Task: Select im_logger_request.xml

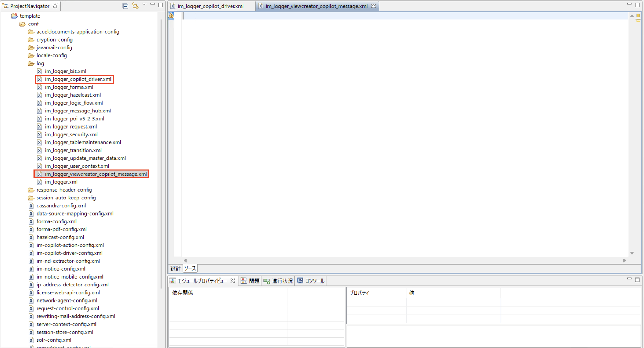Action: tap(71, 127)
